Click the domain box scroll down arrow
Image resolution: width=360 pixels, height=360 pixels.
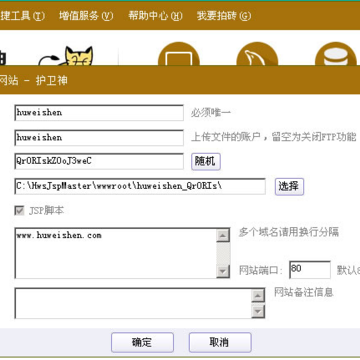click(x=223, y=271)
